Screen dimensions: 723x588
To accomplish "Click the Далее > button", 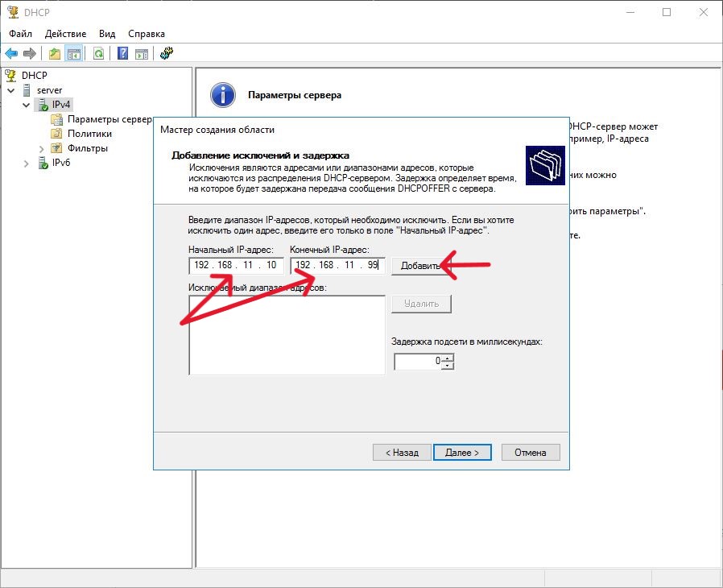I will 462,453.
